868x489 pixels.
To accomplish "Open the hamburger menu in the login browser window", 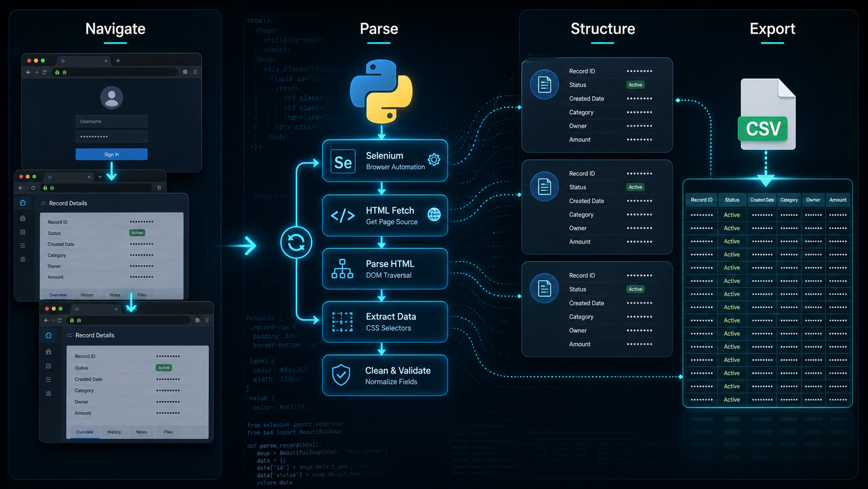I will pyautogui.click(x=195, y=72).
